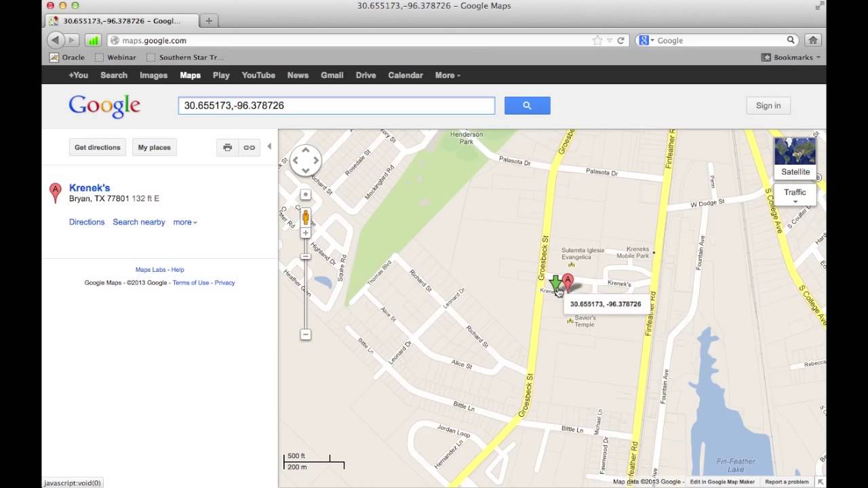The height and width of the screenshot is (488, 868).
Task: Click the browser forward arrow button
Action: [72, 40]
